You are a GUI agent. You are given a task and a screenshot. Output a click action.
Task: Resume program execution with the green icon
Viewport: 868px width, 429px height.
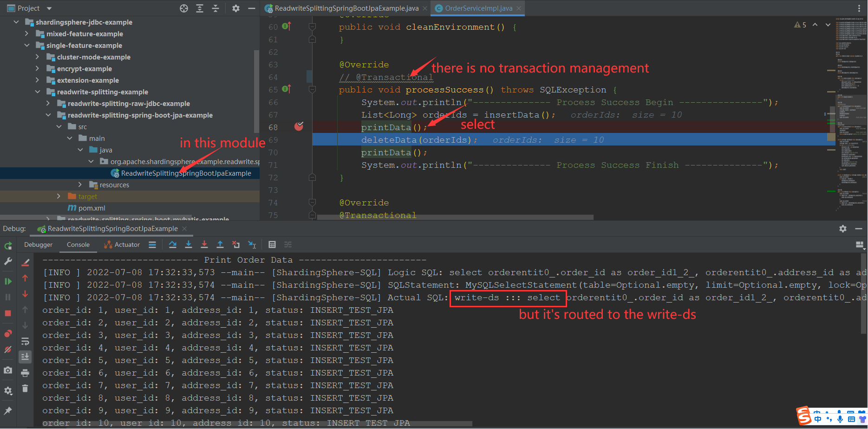[8, 281]
